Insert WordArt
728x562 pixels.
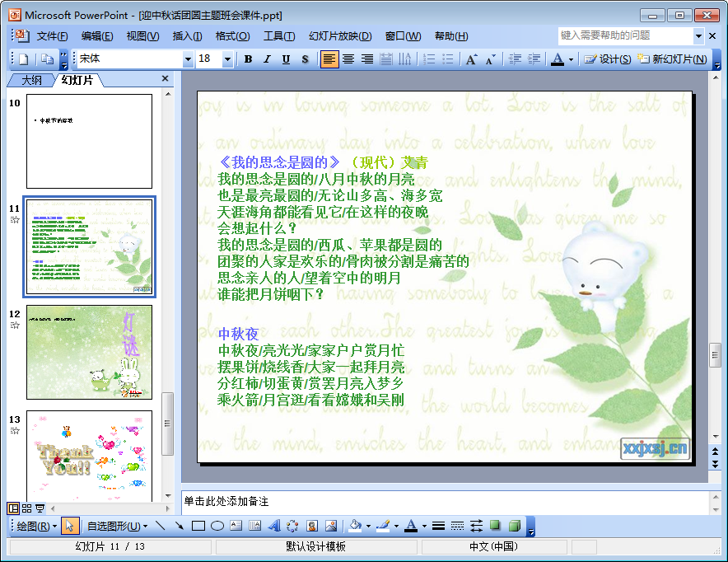point(274,526)
